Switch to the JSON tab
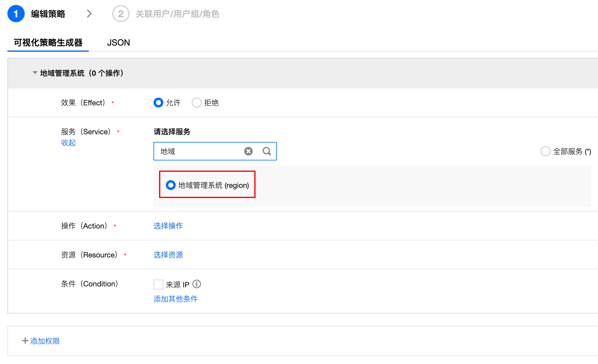 pyautogui.click(x=118, y=42)
